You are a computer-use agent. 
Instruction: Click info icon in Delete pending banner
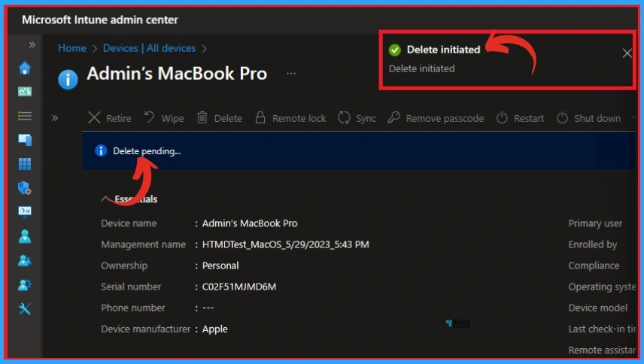(x=101, y=150)
